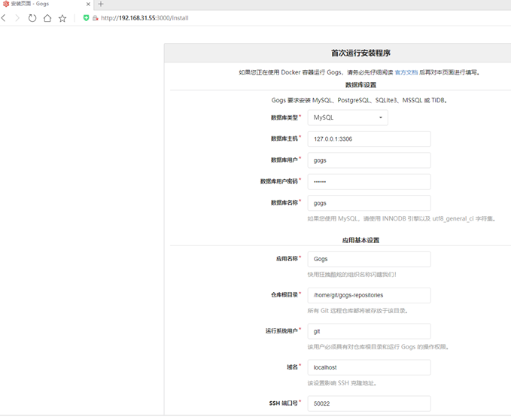
Task: Click the application name field showing Gogs
Action: coord(369,259)
